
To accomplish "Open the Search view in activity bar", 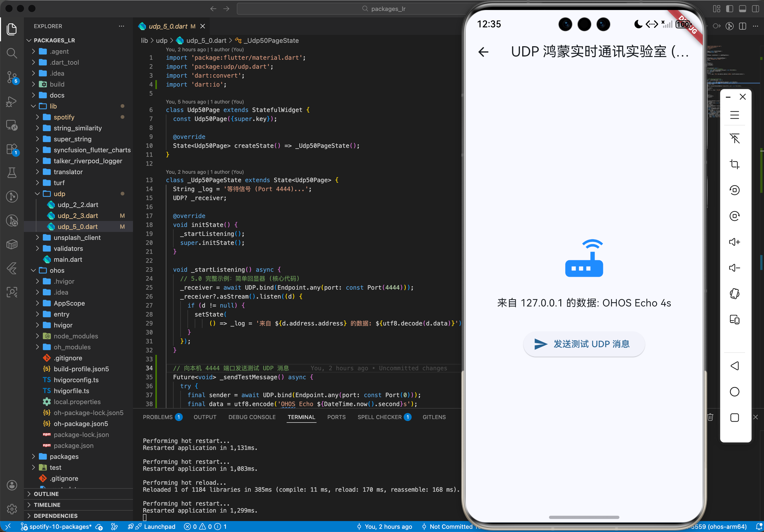I will [12, 53].
